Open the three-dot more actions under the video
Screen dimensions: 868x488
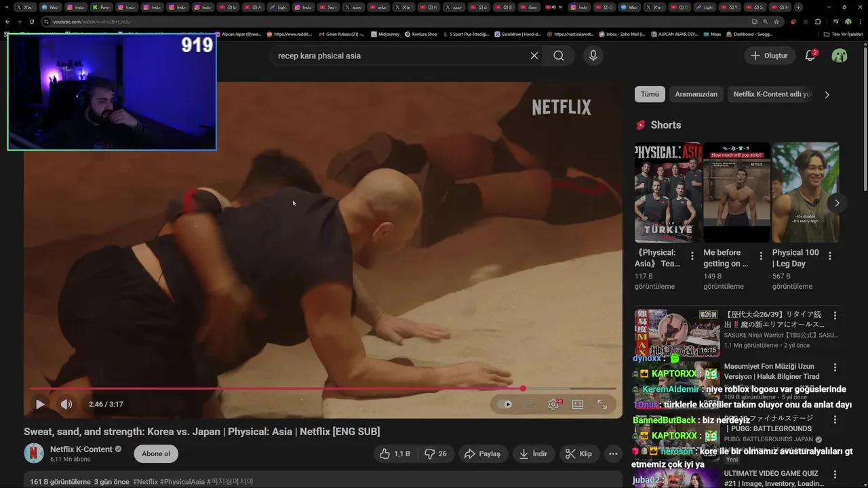click(x=613, y=453)
